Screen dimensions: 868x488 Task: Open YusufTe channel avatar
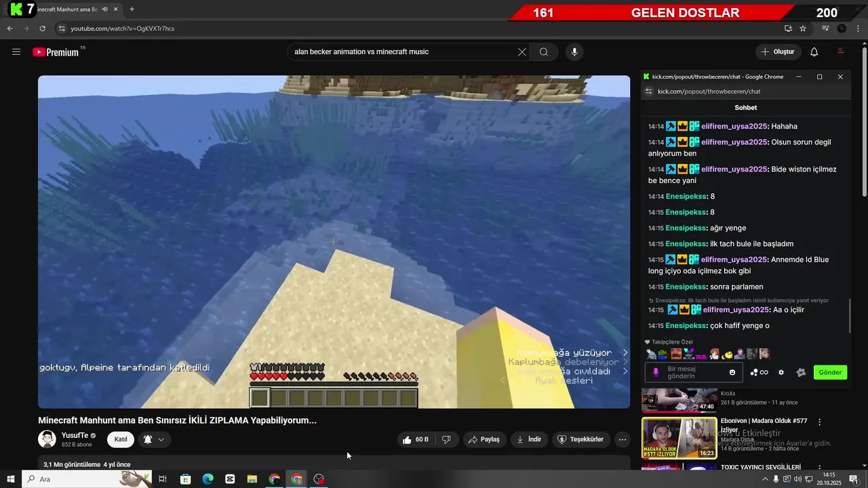coord(47,439)
